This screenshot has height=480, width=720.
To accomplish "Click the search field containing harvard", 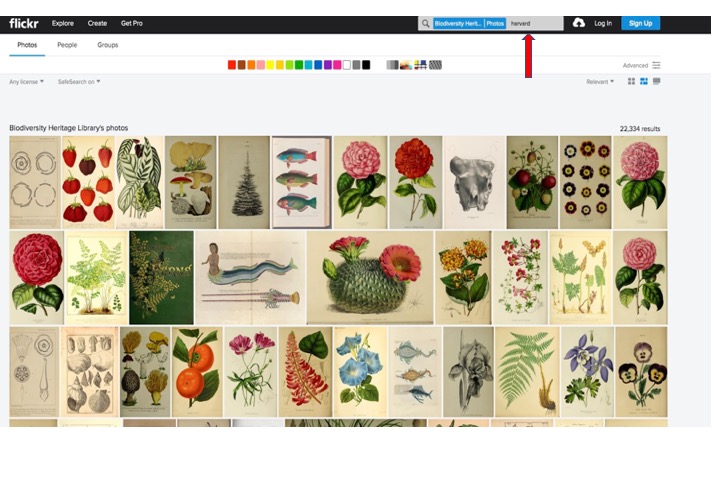I will pyautogui.click(x=535, y=23).
